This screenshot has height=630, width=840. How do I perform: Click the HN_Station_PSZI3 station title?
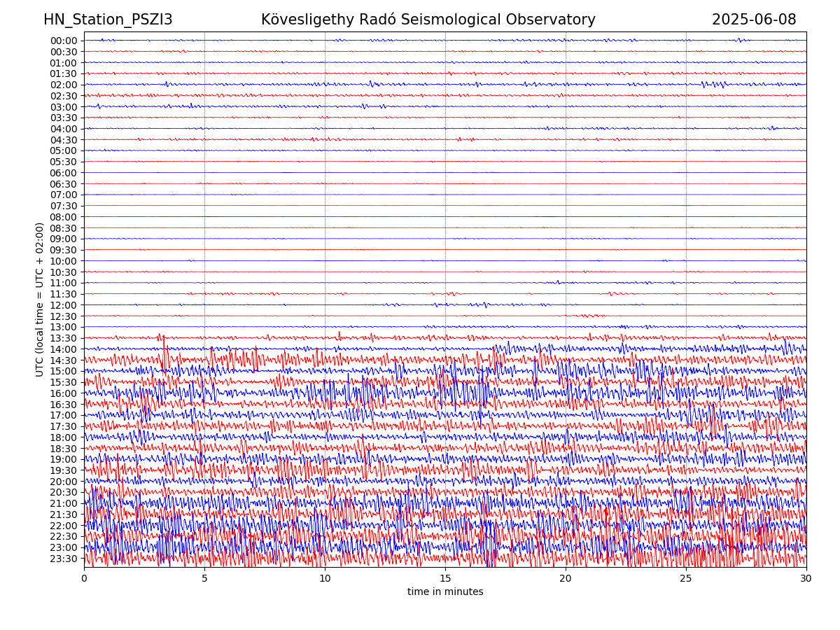108,20
